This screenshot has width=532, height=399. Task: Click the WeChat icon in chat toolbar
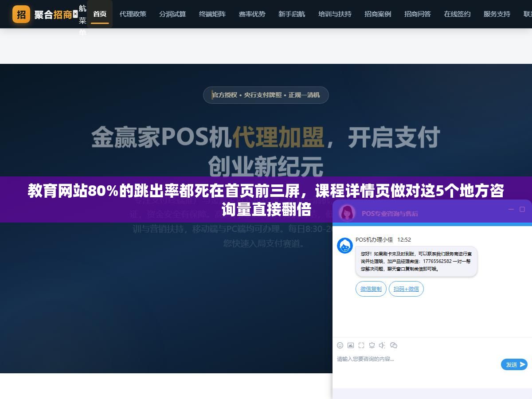point(394,345)
